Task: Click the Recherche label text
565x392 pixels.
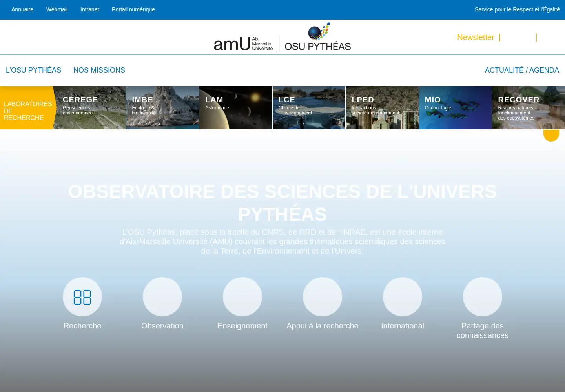Action: point(82,326)
